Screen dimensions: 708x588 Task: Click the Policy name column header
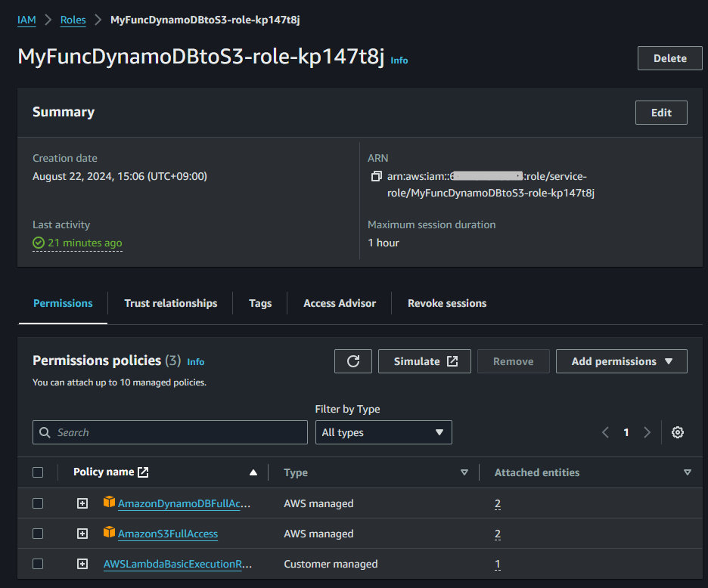tap(104, 472)
